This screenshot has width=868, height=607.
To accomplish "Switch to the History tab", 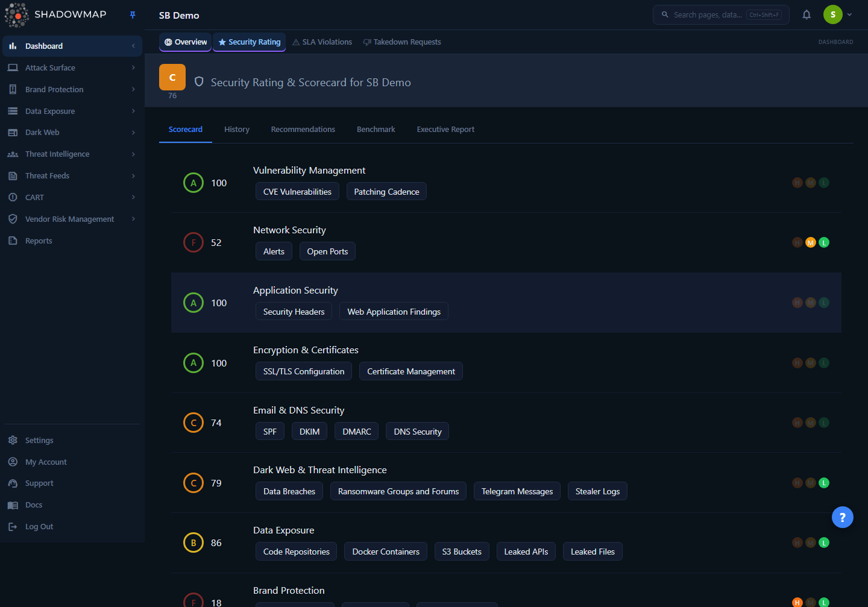I will point(237,130).
